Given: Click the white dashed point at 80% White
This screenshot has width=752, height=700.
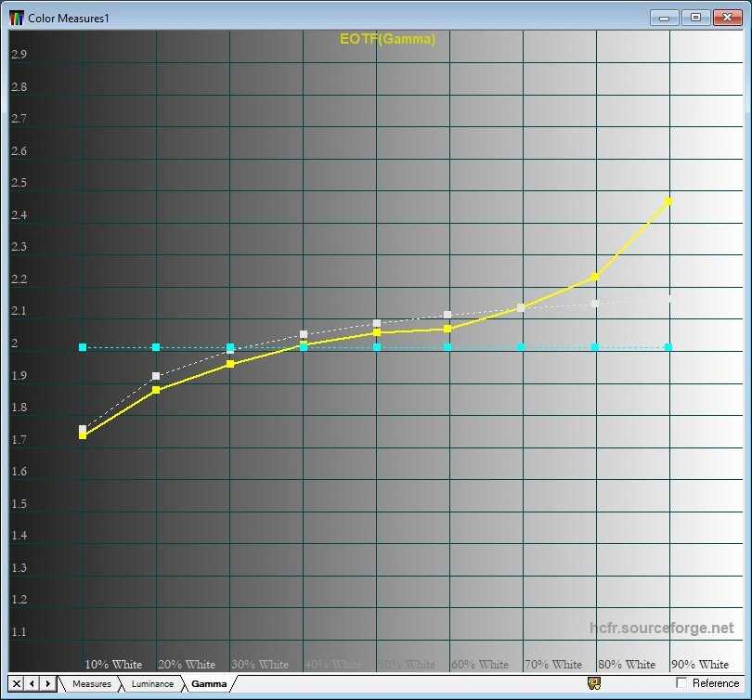Looking at the screenshot, I should click(595, 304).
